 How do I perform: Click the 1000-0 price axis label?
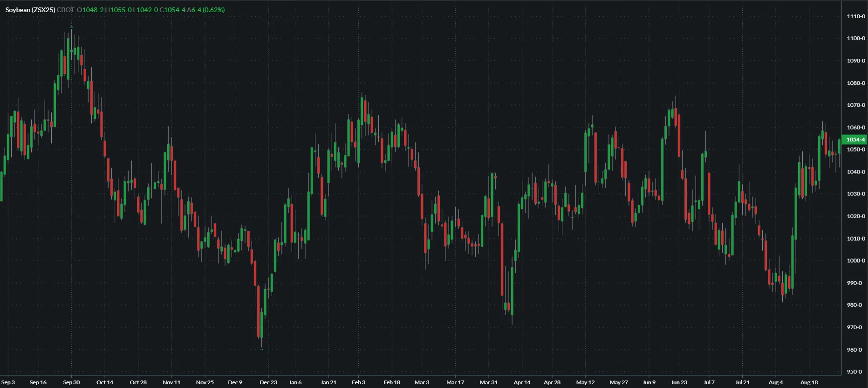pyautogui.click(x=855, y=261)
